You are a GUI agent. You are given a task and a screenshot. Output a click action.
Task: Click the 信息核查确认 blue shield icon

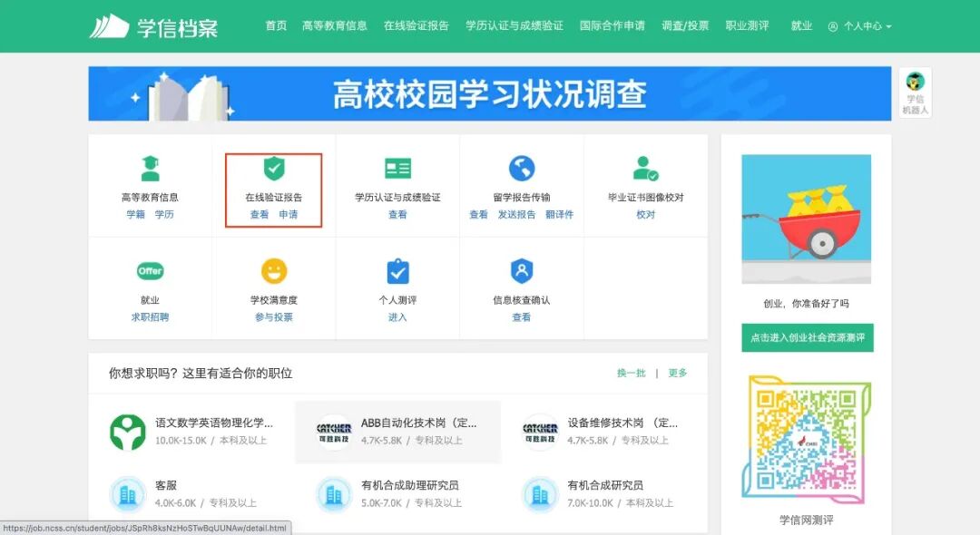(x=521, y=270)
